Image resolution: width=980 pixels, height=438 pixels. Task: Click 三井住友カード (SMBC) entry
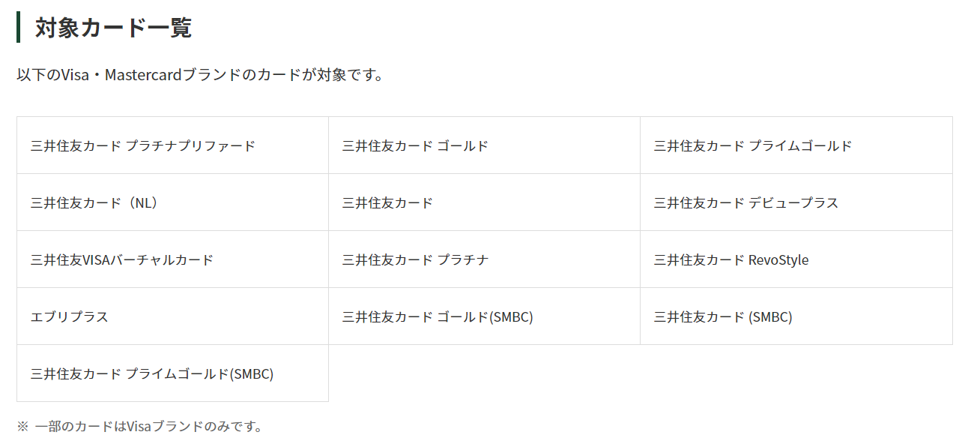(796, 316)
